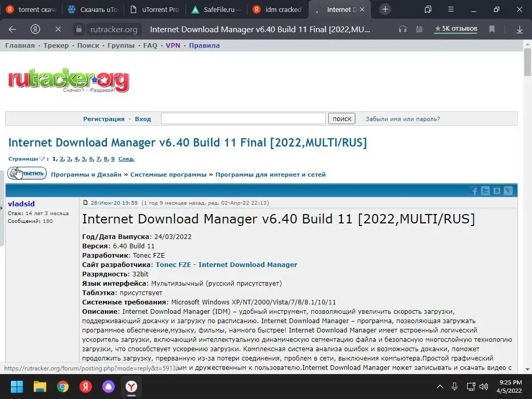Open the VPN link in top menu
This screenshot has height=399, width=532.
pos(173,46)
